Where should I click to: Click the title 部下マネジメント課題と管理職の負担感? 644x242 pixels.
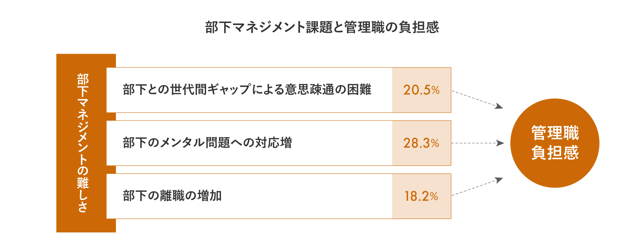[x=322, y=27]
